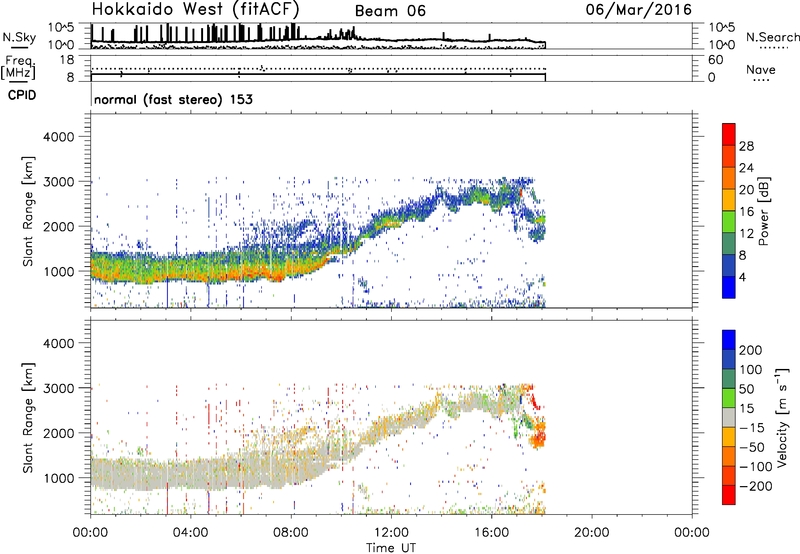This screenshot has width=800, height=554.
Task: Click the 'Time UT' axis label
Action: point(391,548)
